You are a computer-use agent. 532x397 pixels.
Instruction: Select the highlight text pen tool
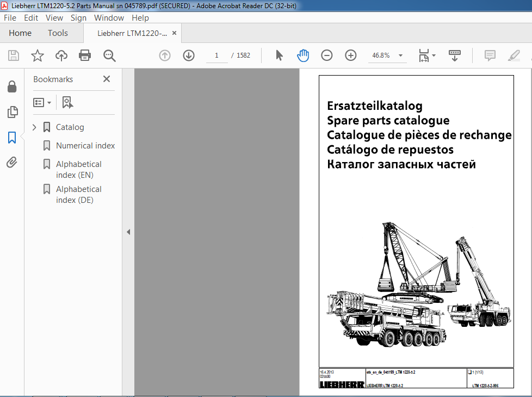(514, 55)
